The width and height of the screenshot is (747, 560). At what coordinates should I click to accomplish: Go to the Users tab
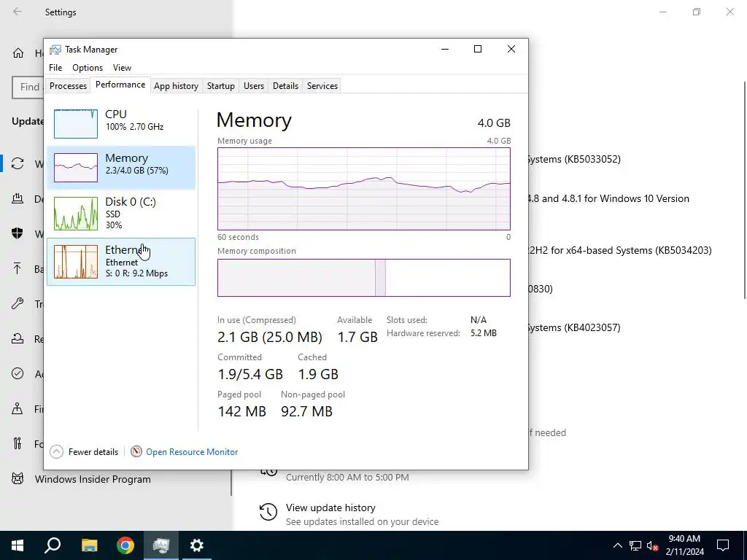253,86
